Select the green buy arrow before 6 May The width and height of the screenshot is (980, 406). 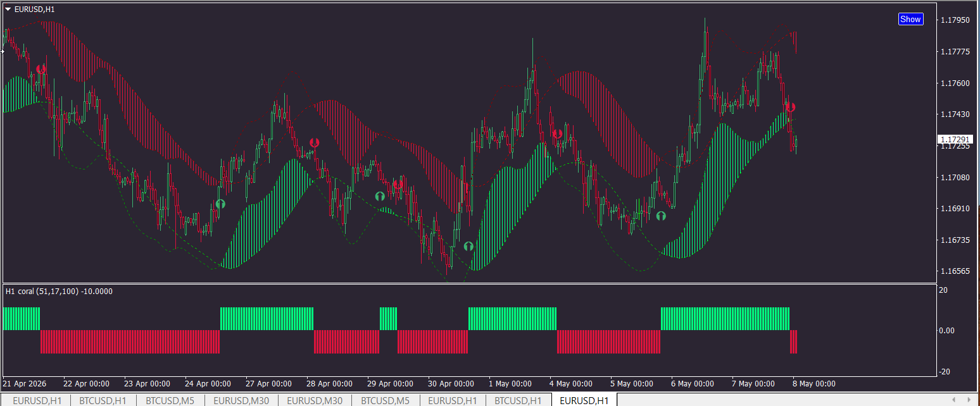point(661,216)
